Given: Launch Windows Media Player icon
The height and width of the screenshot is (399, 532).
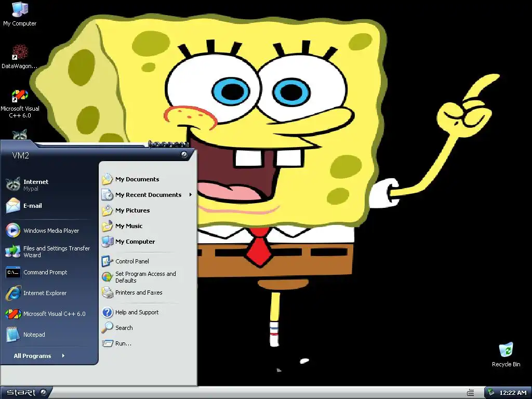Looking at the screenshot, I should pos(13,230).
